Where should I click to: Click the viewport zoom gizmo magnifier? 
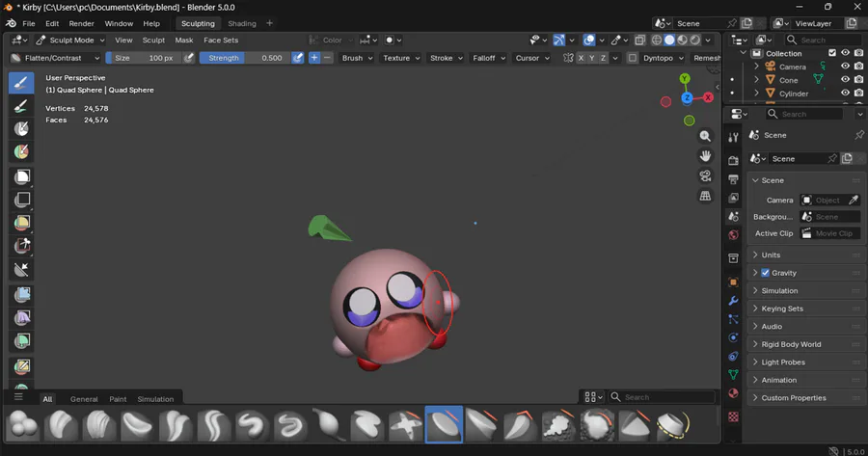[705, 136]
